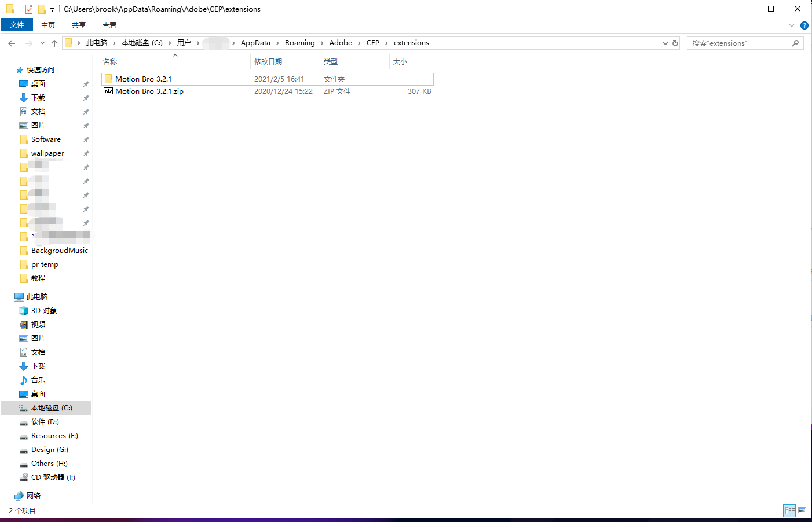Screen dimensions: 812x522
Task: Switch to large icons view in status bar
Action: point(802,510)
